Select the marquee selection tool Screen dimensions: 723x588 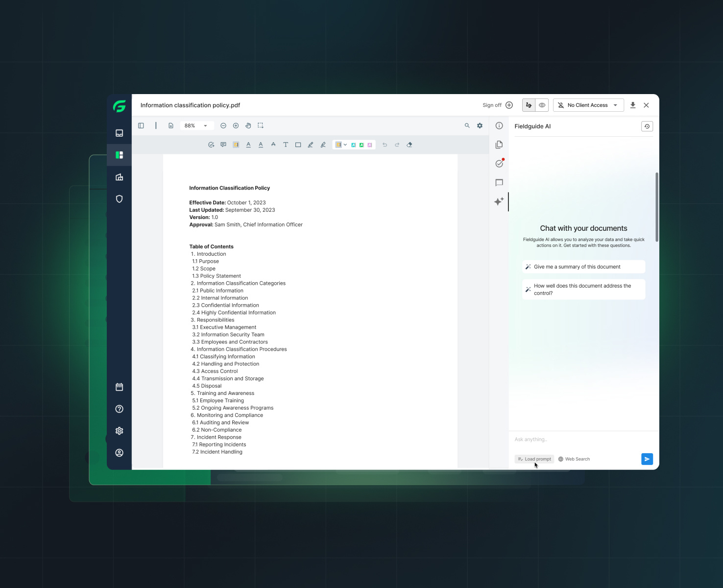tap(261, 125)
